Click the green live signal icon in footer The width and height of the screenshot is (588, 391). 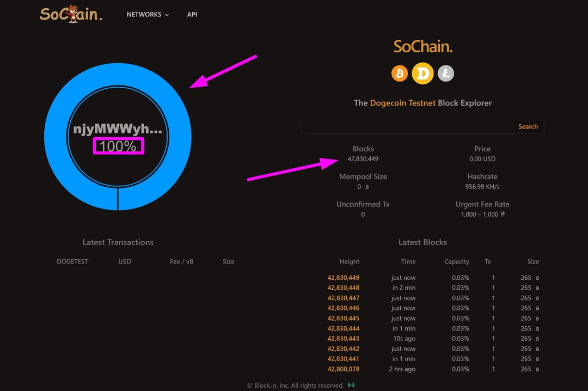[351, 386]
